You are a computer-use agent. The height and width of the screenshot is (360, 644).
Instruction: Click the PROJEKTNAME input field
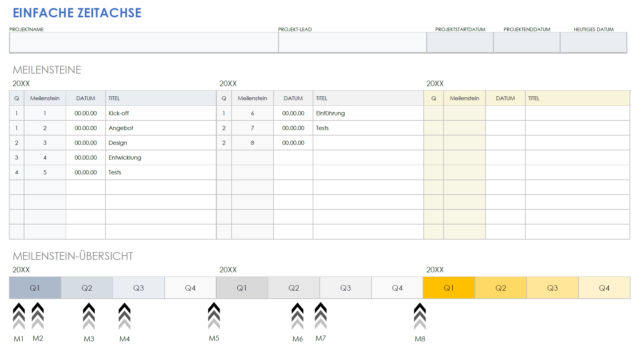point(144,42)
